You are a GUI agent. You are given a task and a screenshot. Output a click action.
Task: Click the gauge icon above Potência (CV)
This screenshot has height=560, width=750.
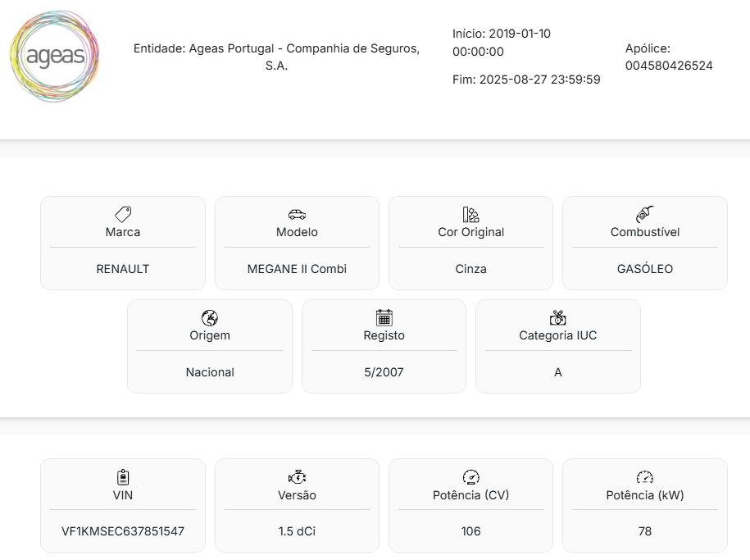coord(470,477)
